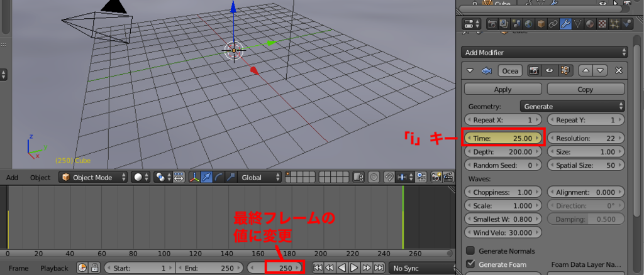Click the Ocean modifier fish icon
The image size is (644, 275).
point(486,70)
